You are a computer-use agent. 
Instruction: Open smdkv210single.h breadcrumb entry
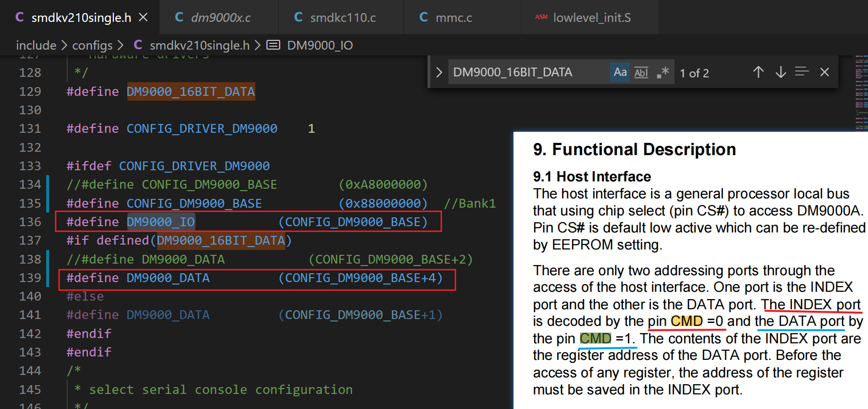pos(199,45)
